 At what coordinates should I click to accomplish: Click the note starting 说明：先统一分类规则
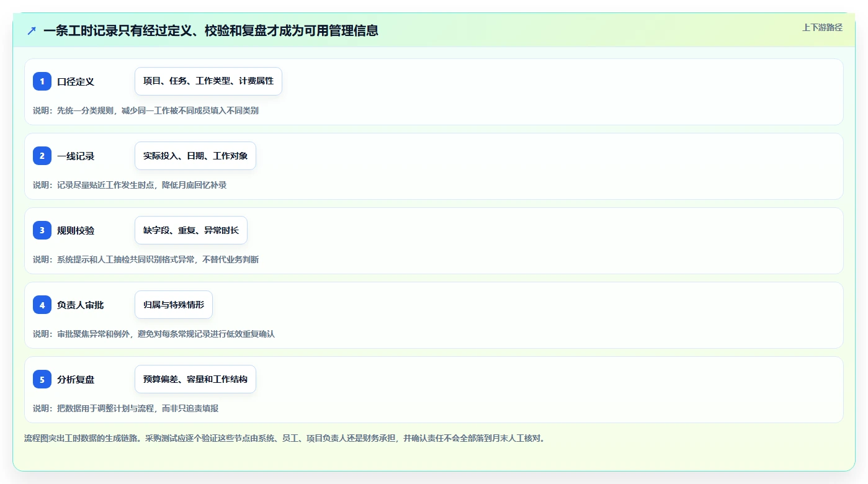click(x=146, y=110)
